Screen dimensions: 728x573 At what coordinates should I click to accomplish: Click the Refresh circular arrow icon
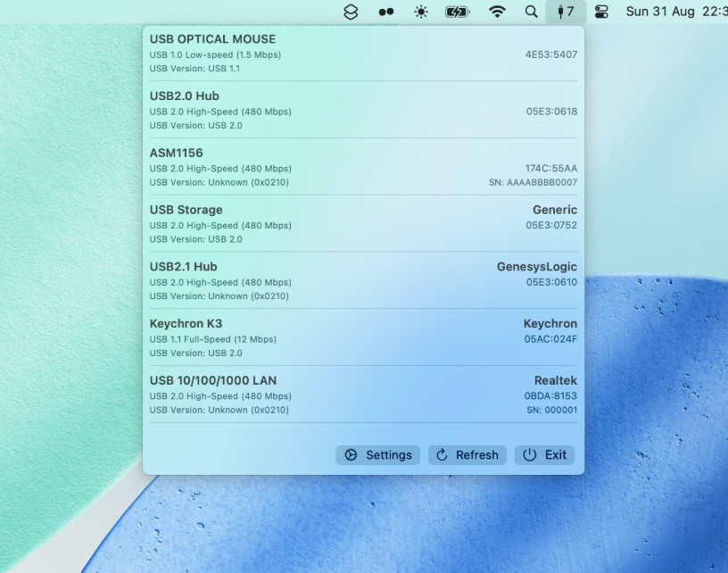pos(442,455)
